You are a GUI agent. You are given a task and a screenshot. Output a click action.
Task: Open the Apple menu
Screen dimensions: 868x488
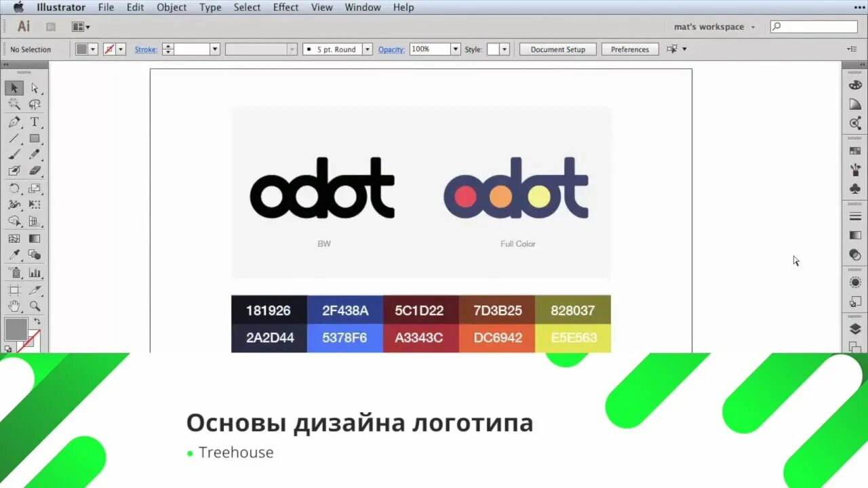point(18,7)
